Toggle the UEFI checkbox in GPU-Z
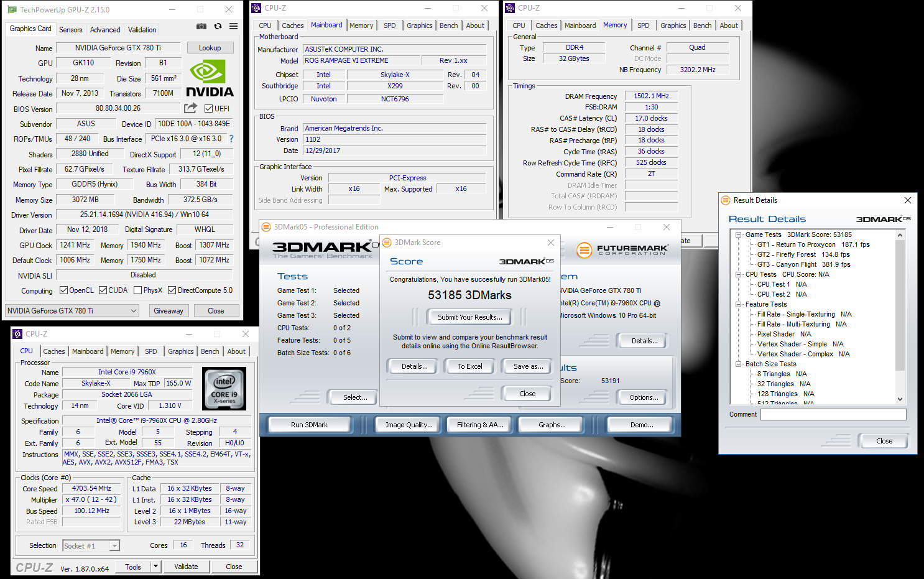 (209, 109)
